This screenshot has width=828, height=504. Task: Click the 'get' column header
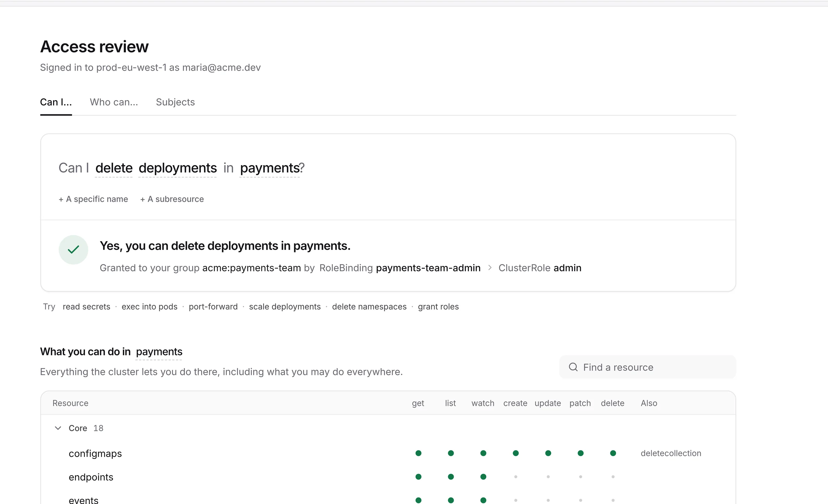[418, 403]
